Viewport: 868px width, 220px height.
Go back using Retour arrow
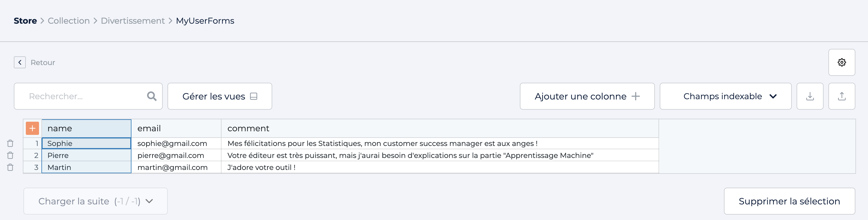coord(20,62)
